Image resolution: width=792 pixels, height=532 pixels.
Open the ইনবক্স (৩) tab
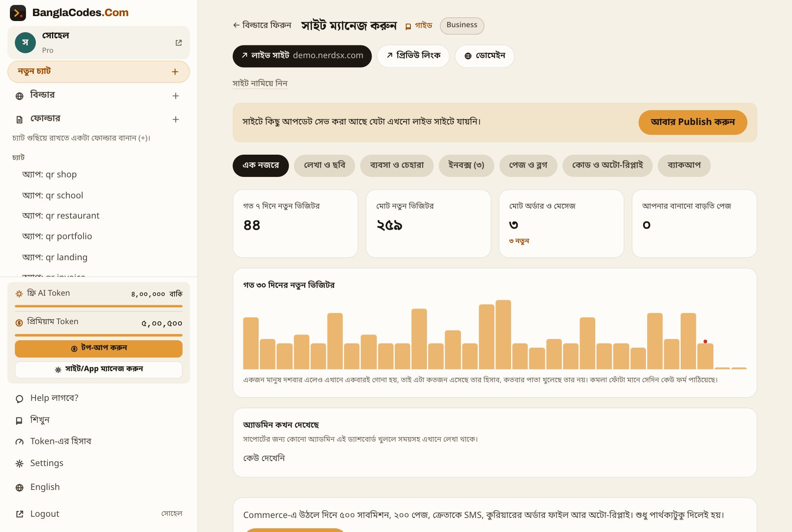pos(466,165)
